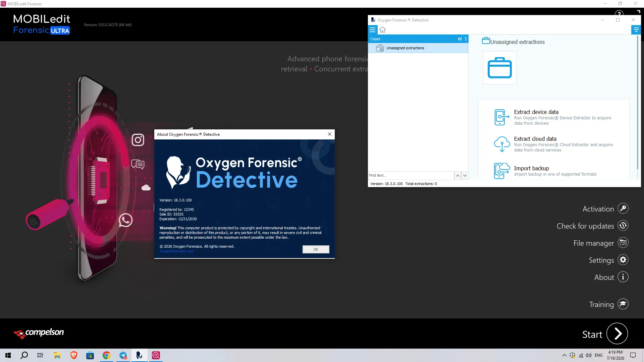Open the taskbar clock and date

click(615, 355)
